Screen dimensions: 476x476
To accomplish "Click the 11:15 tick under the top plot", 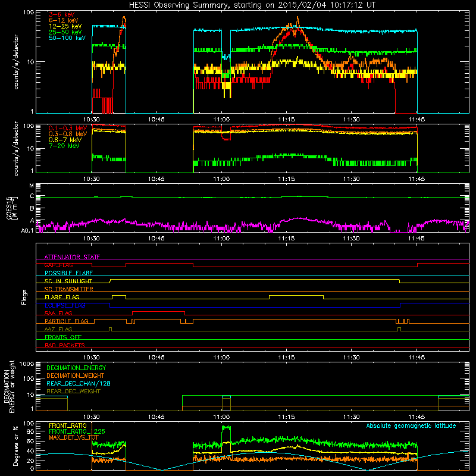I will (286, 120).
